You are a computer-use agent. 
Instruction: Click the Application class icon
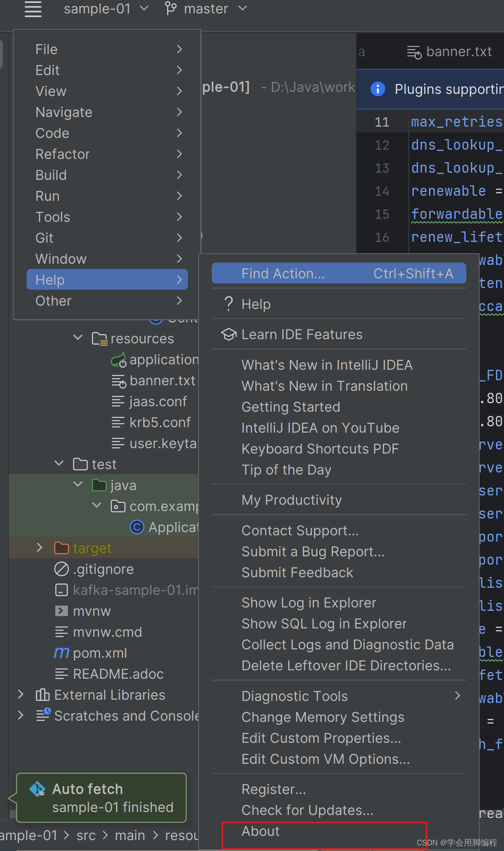tap(137, 527)
